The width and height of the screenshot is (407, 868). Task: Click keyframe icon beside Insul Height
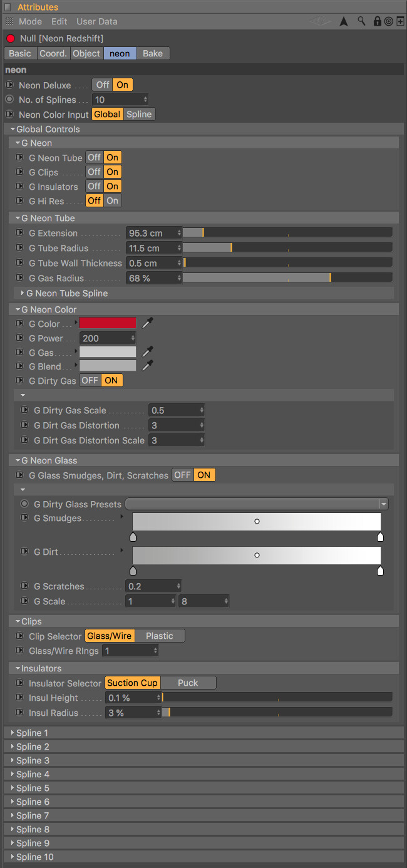(x=19, y=697)
